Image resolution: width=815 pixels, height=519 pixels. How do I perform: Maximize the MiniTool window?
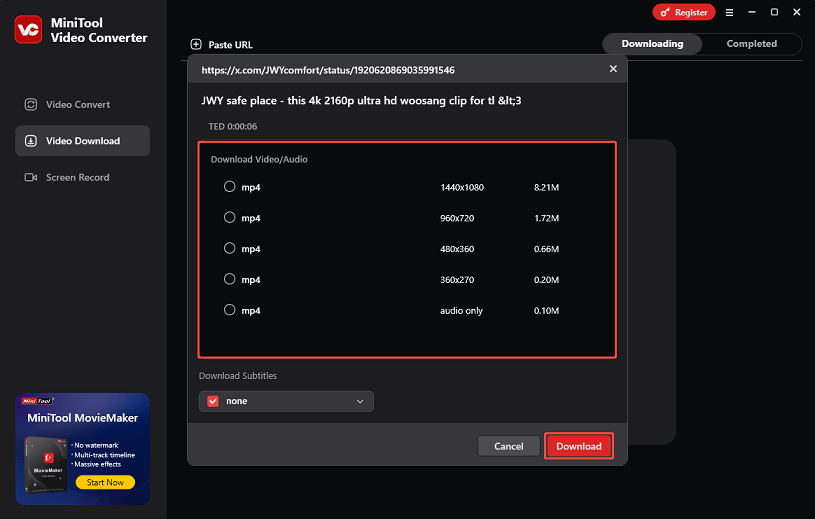click(x=774, y=12)
